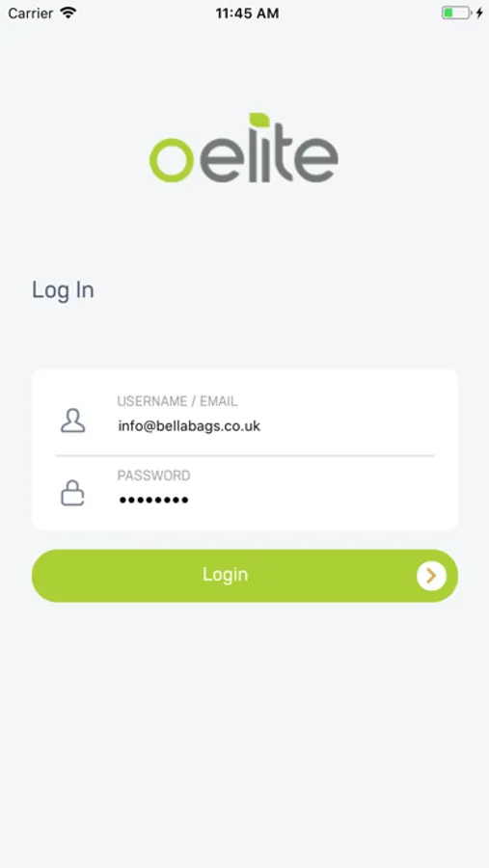489x868 pixels.
Task: Submit the form with the Login button
Action: pos(245,576)
